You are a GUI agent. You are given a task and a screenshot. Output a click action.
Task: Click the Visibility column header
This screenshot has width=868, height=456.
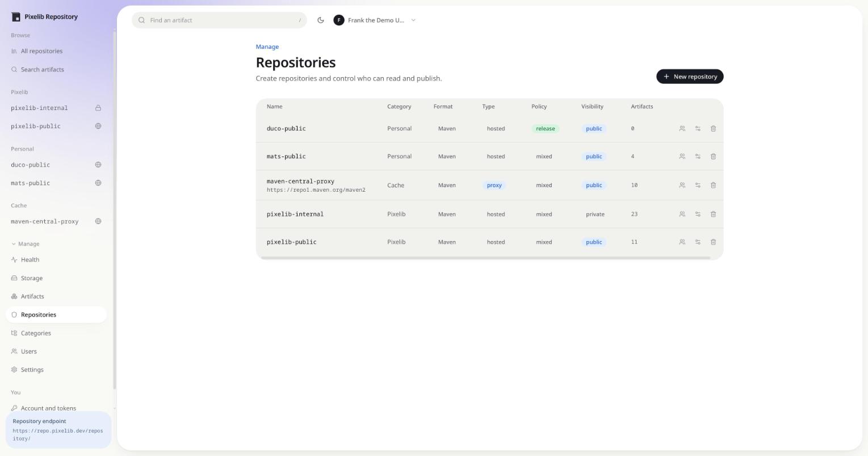pos(592,107)
